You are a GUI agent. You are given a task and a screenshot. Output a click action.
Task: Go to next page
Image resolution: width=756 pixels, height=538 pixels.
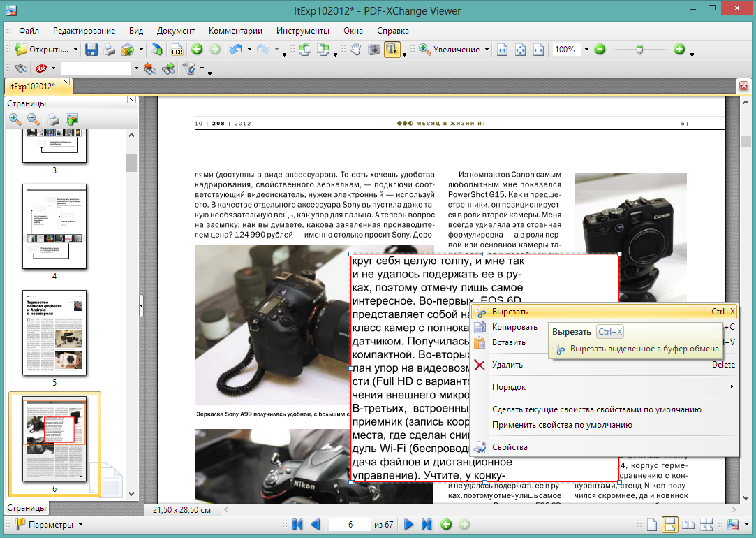point(408,524)
